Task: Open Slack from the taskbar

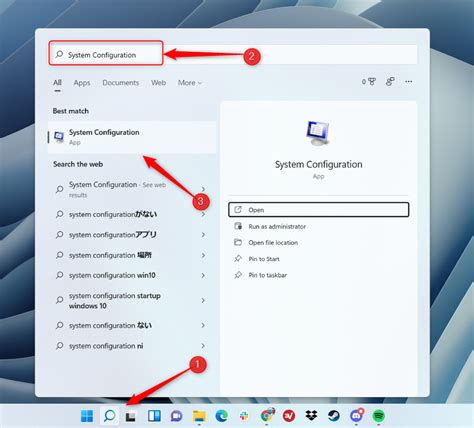Action: pyautogui.click(x=244, y=416)
